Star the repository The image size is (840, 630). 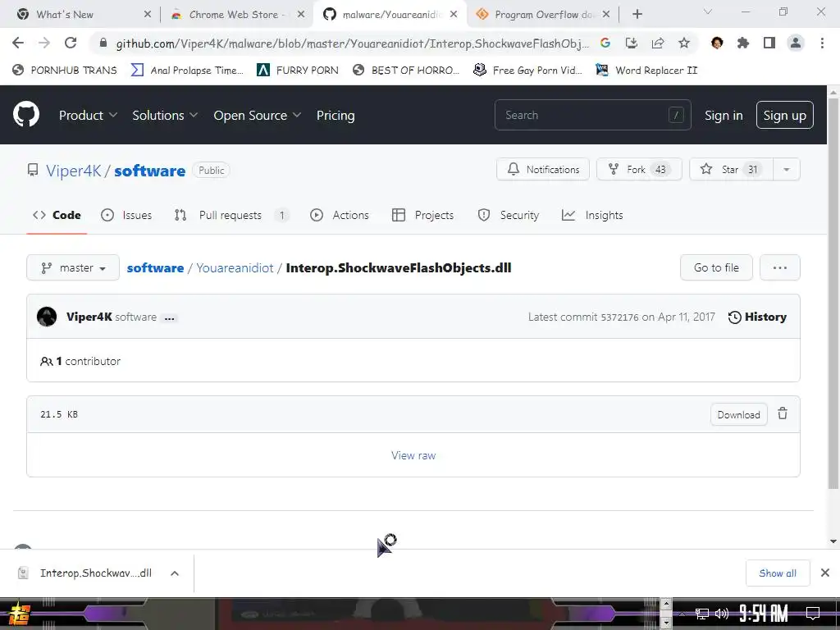(731, 169)
